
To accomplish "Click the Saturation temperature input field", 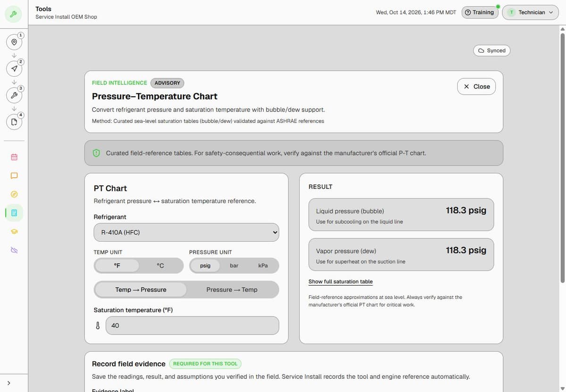I will (x=192, y=326).
